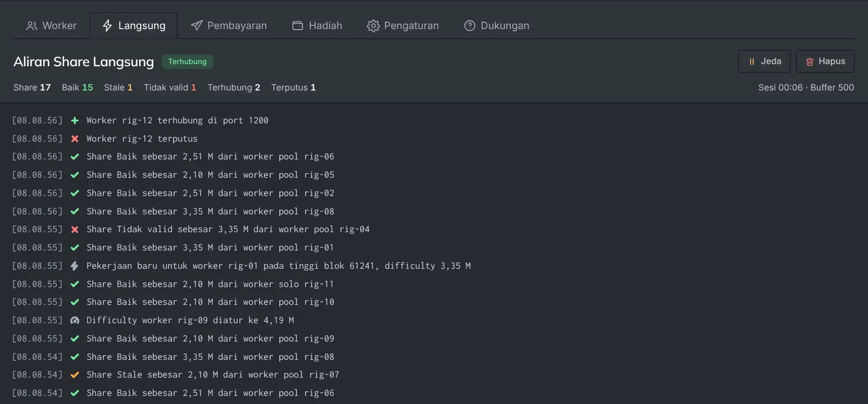Click the Aliran Share Langsung heading

point(84,62)
